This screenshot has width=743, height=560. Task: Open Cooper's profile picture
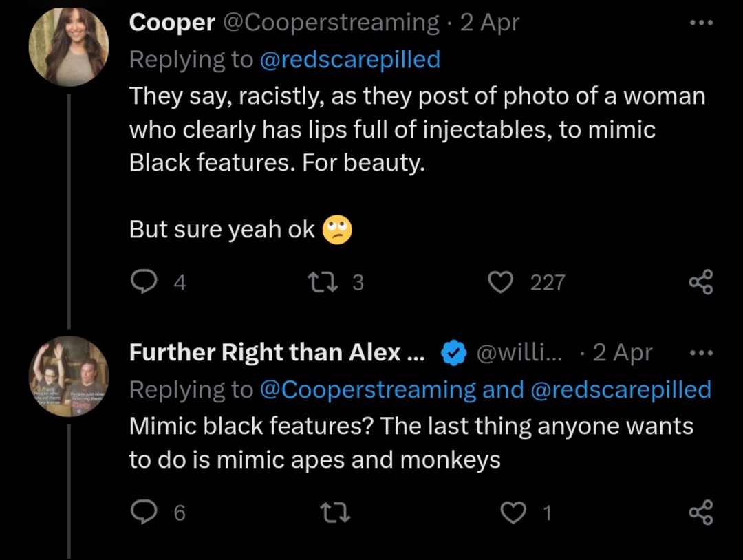click(x=69, y=47)
